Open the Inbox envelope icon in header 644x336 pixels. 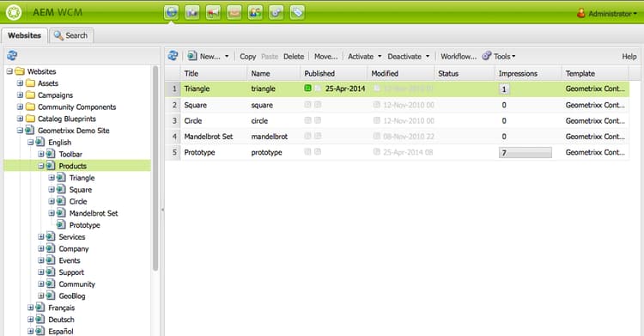pos(234,12)
